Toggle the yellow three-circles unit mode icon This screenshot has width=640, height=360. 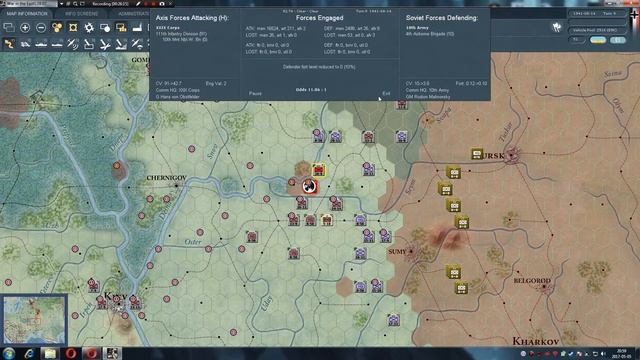coord(57,28)
